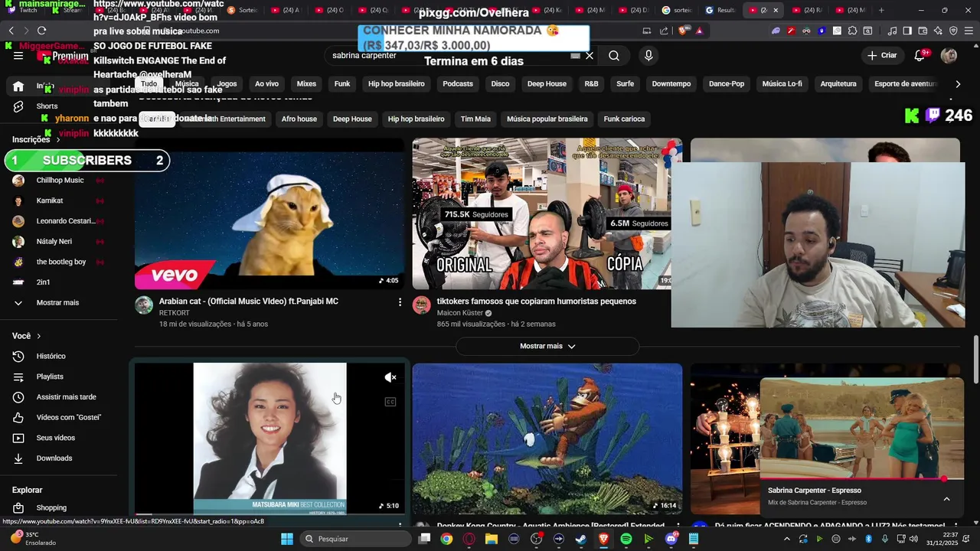
Task: Open the Windows Start menu
Action: 287,539
